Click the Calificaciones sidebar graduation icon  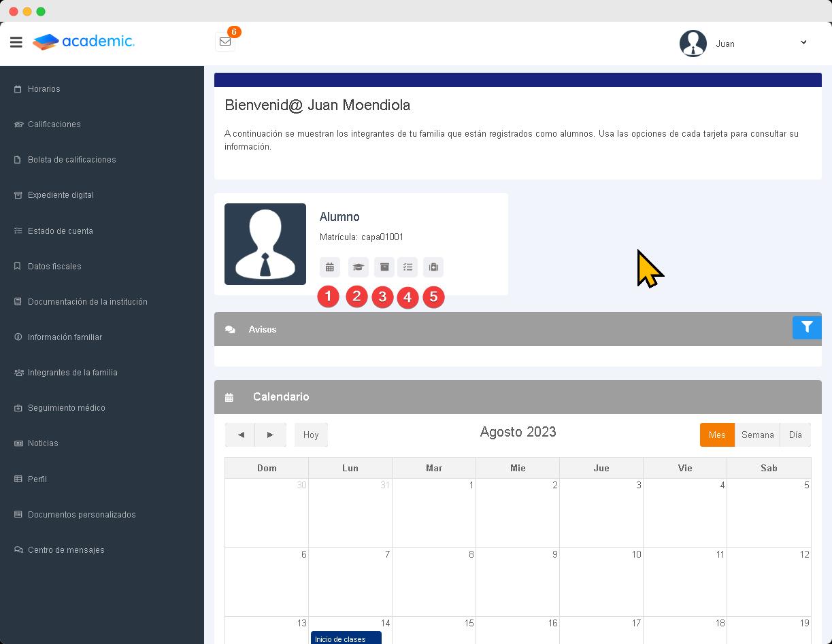click(18, 124)
